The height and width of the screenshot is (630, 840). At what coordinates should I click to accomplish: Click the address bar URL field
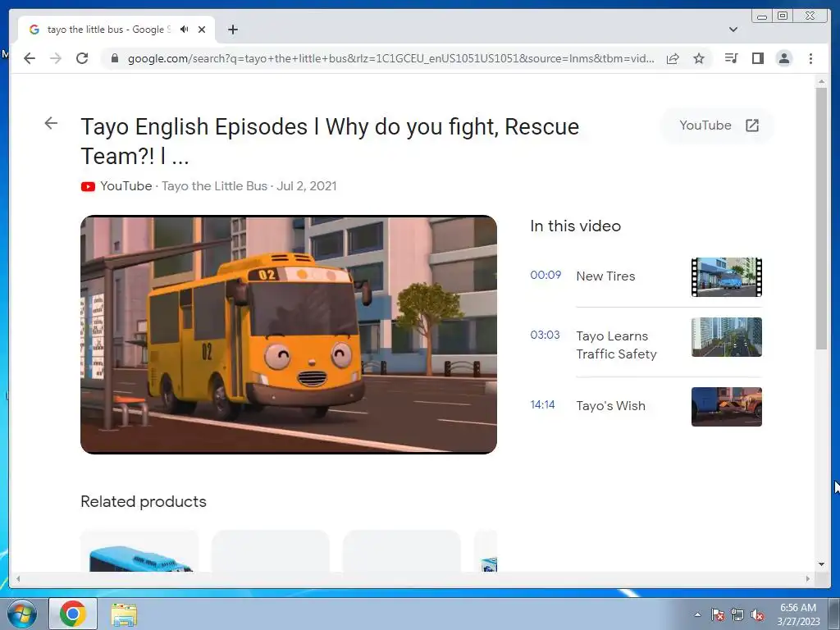click(390, 58)
